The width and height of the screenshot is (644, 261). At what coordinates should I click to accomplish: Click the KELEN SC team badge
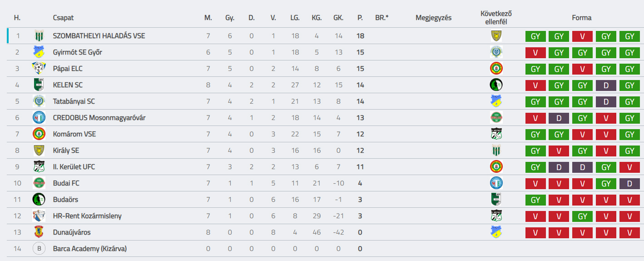click(39, 85)
